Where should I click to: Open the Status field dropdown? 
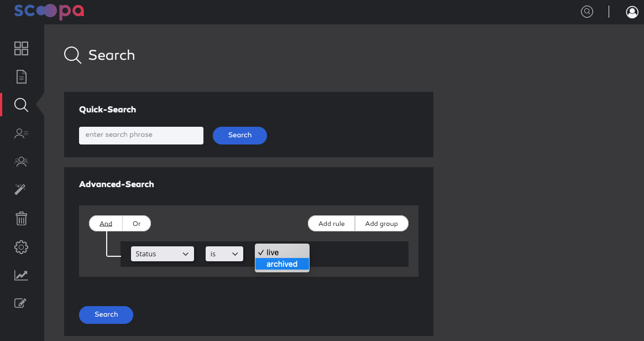[162, 254]
